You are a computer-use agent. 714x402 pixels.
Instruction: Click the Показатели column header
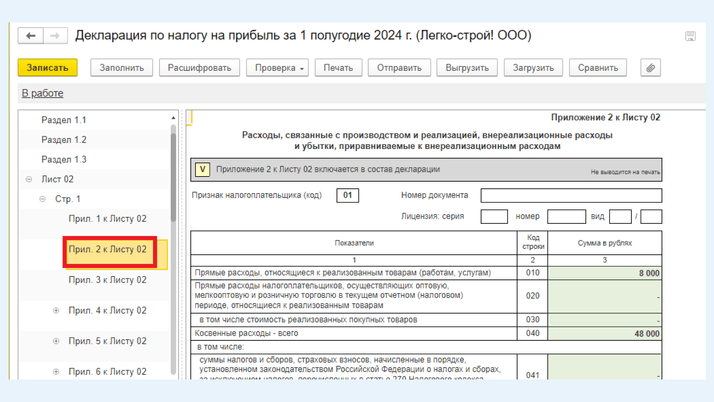354,243
